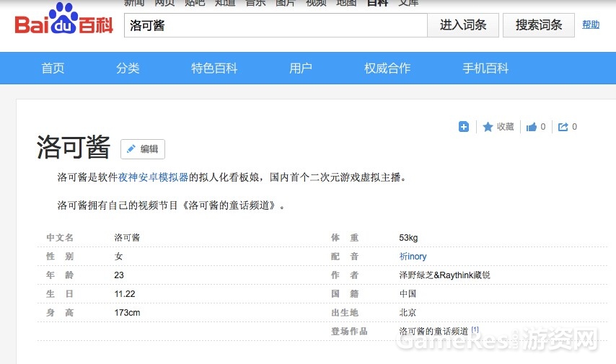Go to the 首页 nav tab

click(x=53, y=68)
